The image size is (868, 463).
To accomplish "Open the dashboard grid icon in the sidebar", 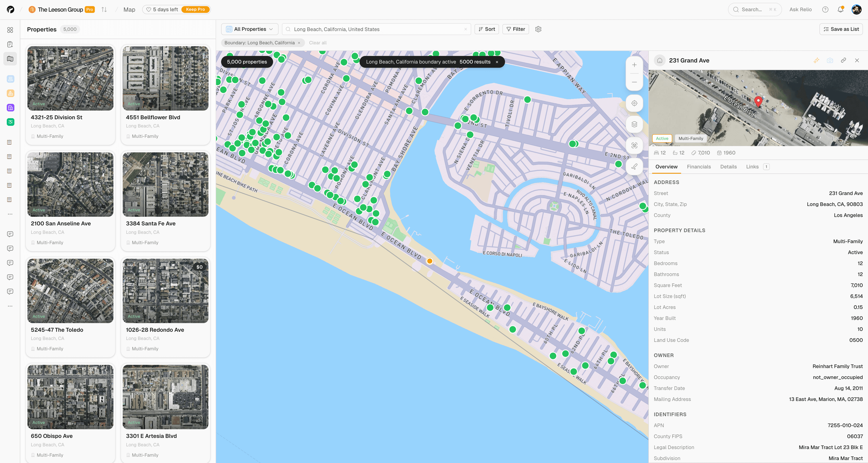I will [x=10, y=30].
